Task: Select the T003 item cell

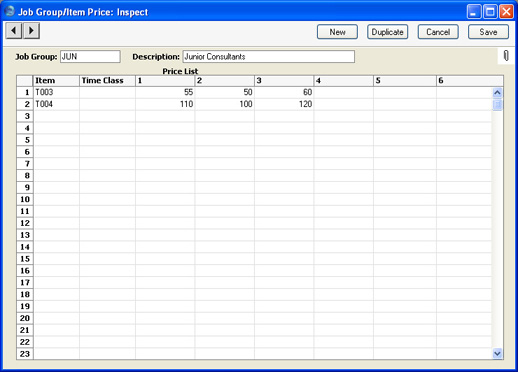Action: (56, 92)
